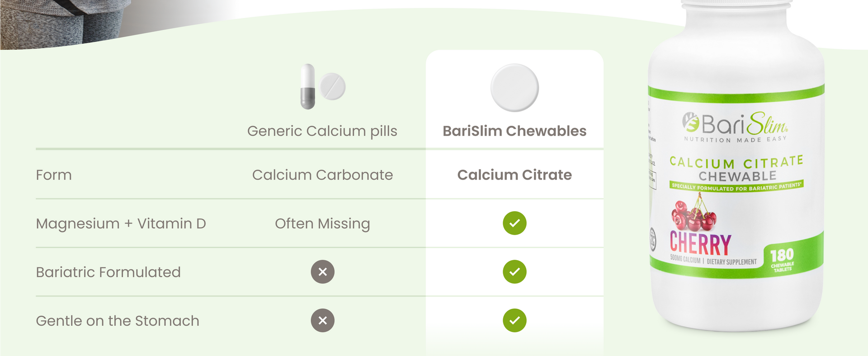Click the round white chewable tablet icon

514,88
